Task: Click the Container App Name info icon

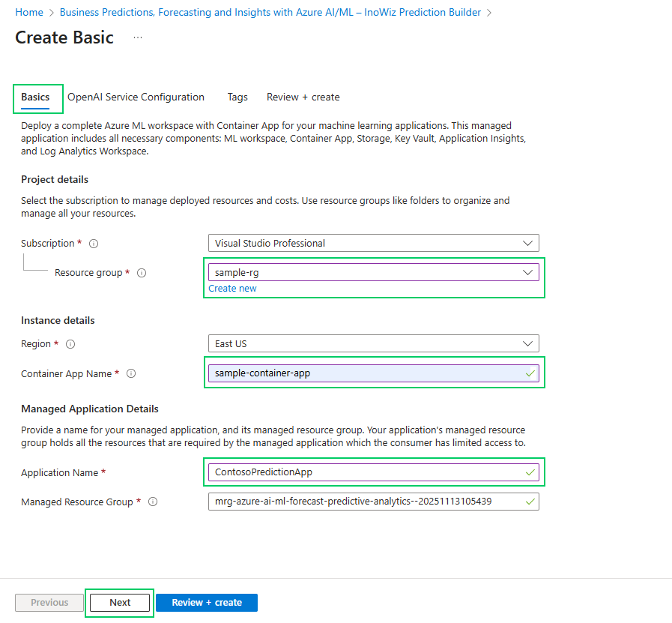Action: coord(131,373)
